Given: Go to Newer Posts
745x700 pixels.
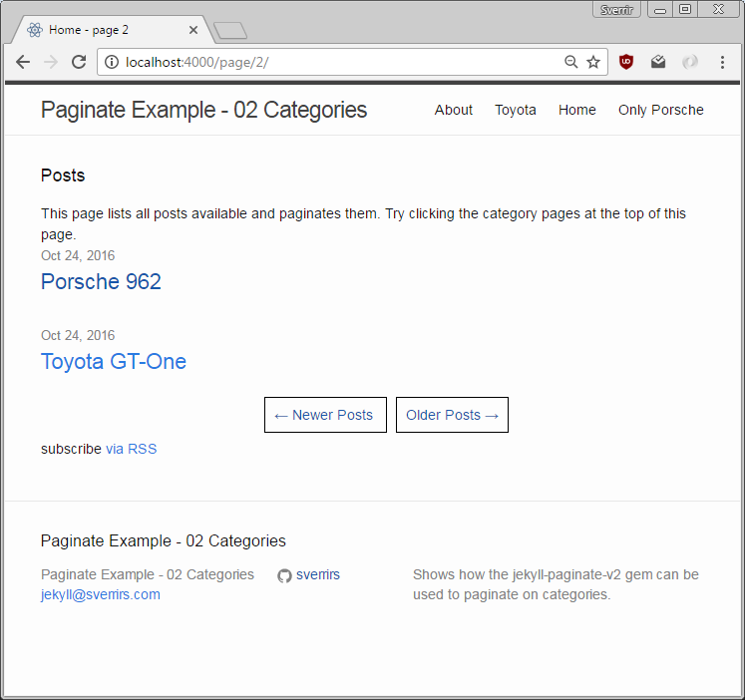Looking at the screenshot, I should coord(325,415).
